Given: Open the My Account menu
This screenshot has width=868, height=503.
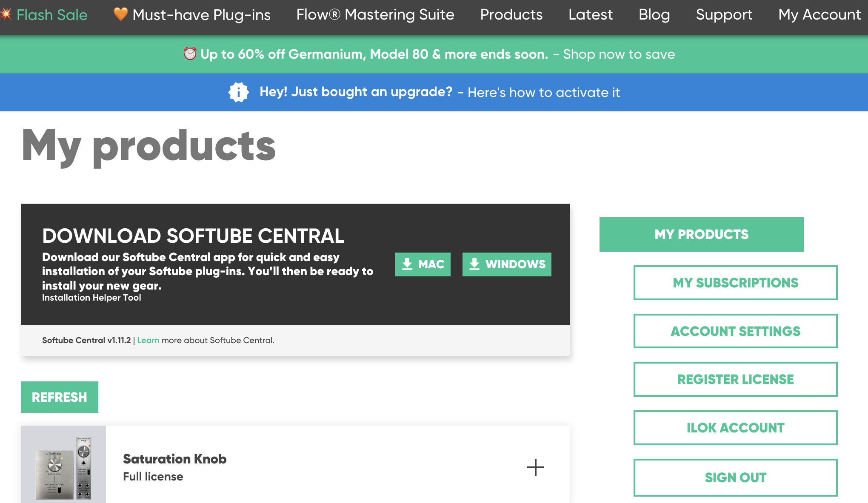Looking at the screenshot, I should (x=819, y=15).
